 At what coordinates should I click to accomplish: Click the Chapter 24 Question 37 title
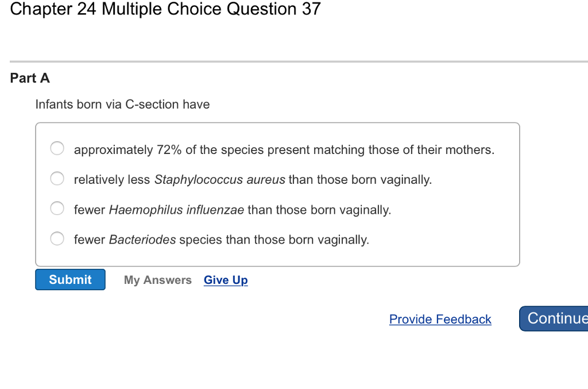164,9
